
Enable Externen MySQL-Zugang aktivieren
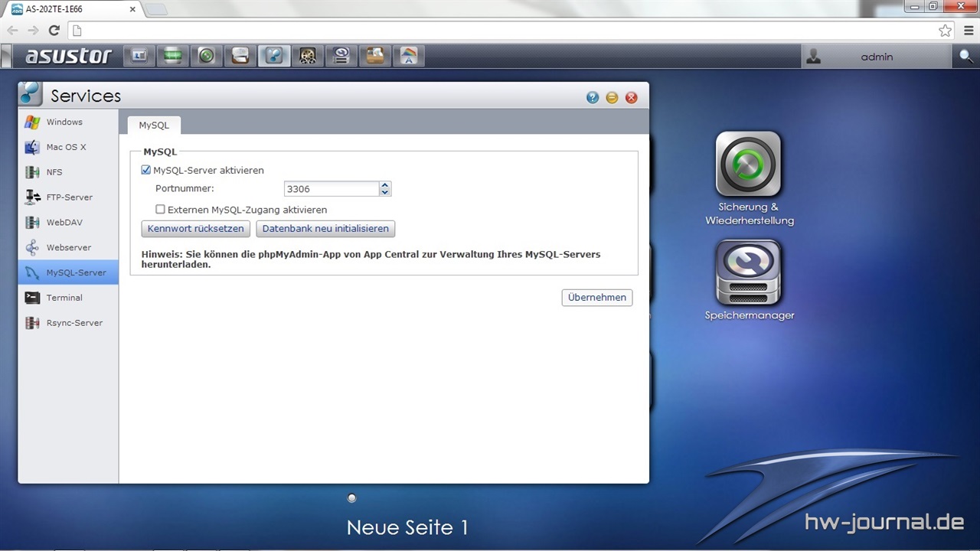coord(160,209)
